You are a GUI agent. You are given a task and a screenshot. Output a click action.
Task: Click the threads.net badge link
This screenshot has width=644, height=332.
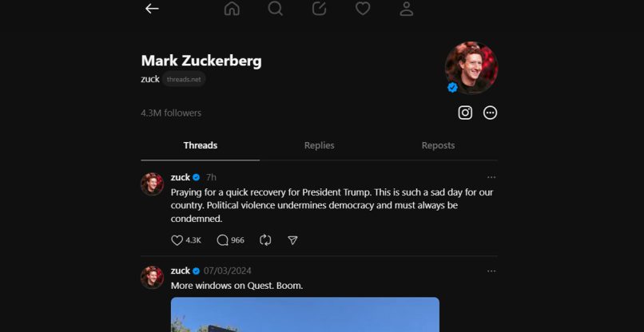(x=185, y=79)
